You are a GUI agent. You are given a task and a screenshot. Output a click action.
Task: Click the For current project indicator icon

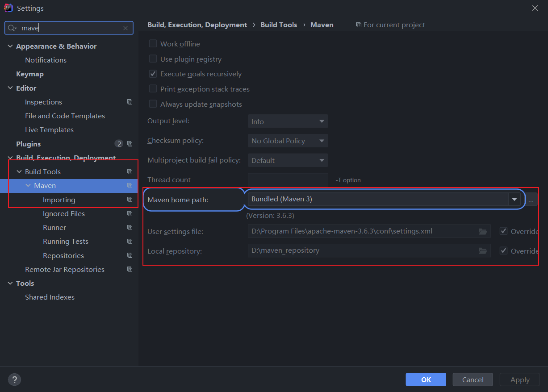point(358,25)
